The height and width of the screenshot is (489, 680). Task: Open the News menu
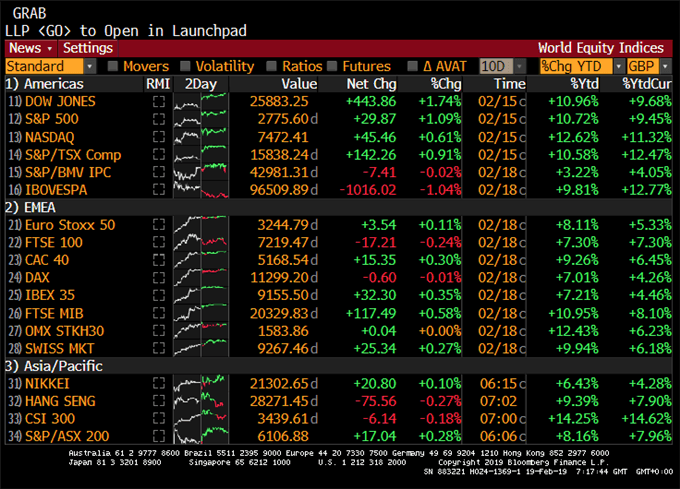click(x=31, y=48)
